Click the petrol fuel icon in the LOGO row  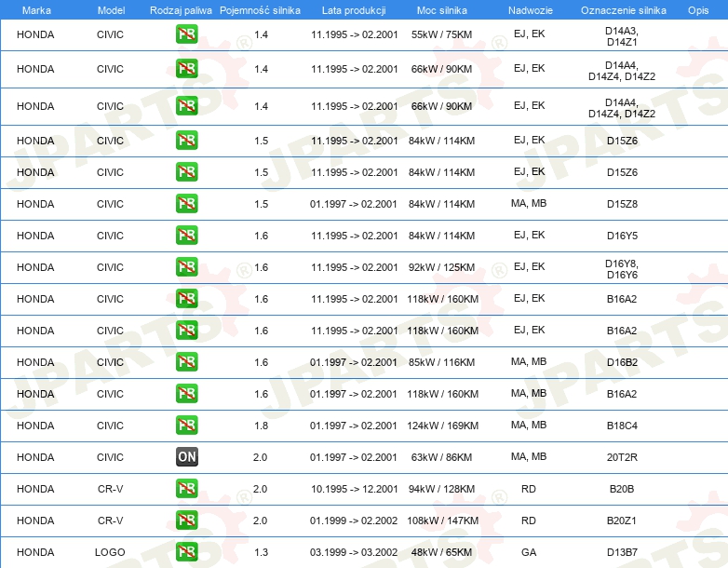186,552
